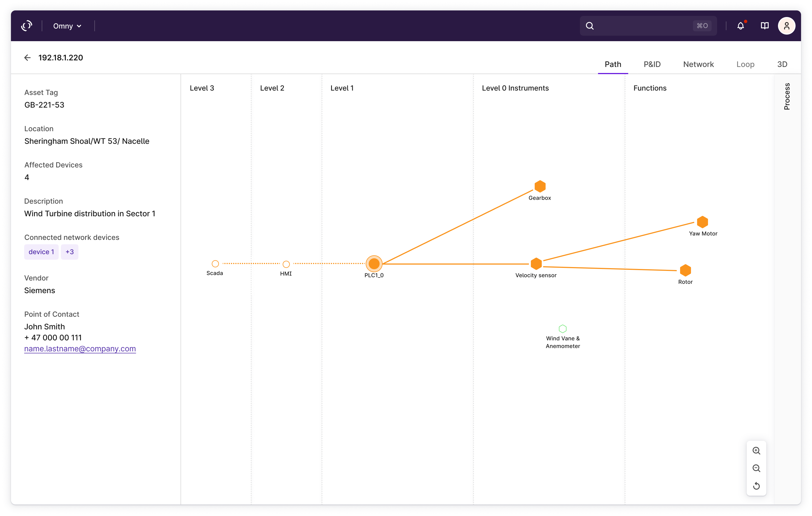Open the Omny workspace dropdown
The height and width of the screenshot is (516, 812).
coord(67,26)
